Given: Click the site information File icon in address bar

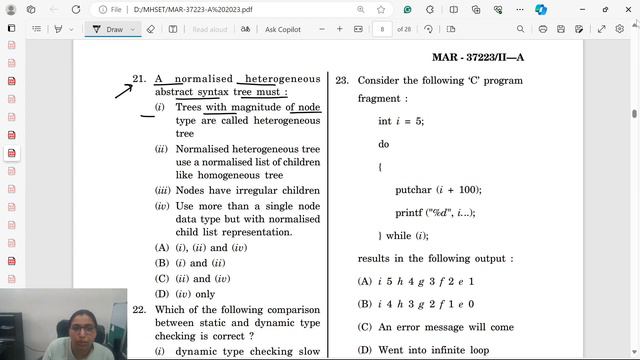Looking at the screenshot, I should (x=110, y=9).
